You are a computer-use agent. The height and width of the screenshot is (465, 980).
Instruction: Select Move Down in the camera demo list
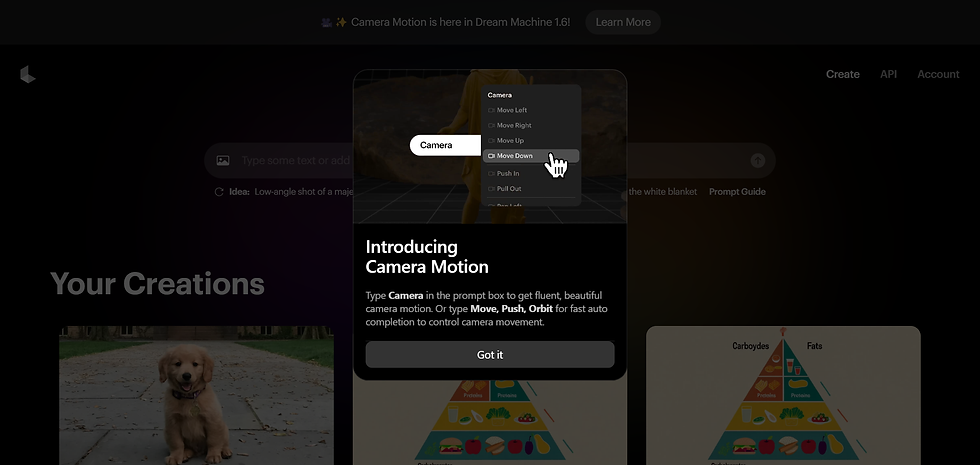point(531,156)
